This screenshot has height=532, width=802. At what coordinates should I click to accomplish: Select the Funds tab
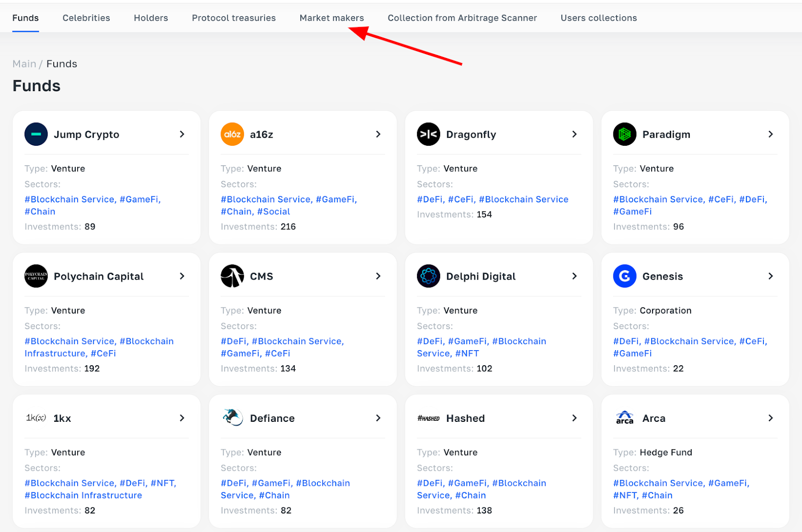pyautogui.click(x=26, y=18)
